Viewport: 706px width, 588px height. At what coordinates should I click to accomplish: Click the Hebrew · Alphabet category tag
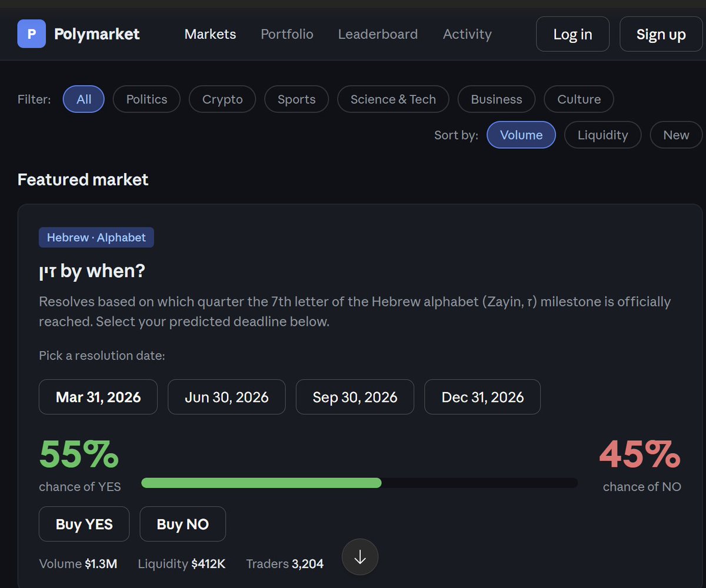(x=96, y=237)
